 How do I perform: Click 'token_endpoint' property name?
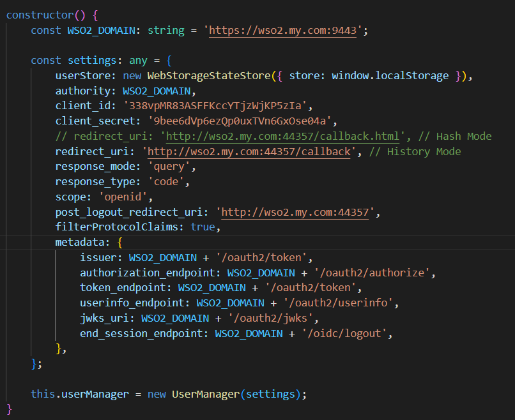123,288
